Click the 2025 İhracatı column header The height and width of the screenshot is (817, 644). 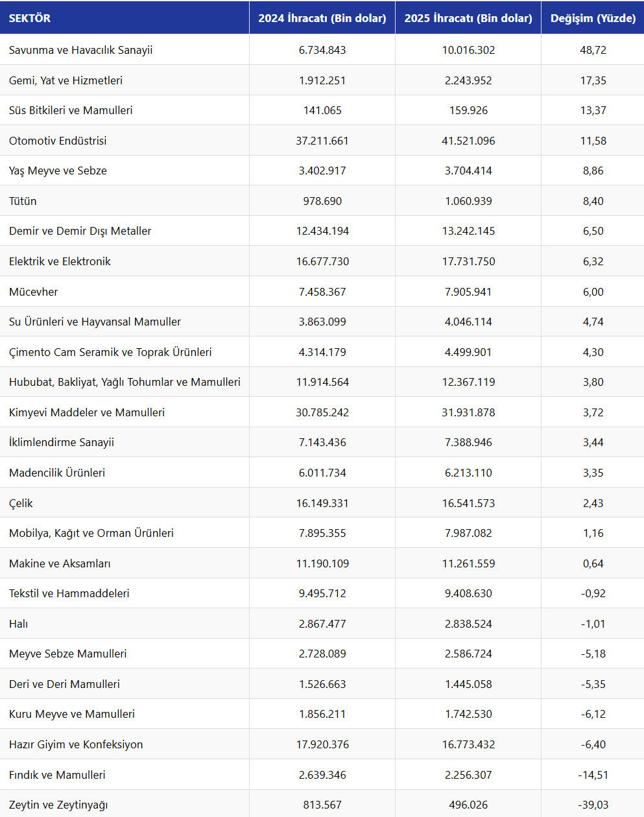pyautogui.click(x=468, y=18)
